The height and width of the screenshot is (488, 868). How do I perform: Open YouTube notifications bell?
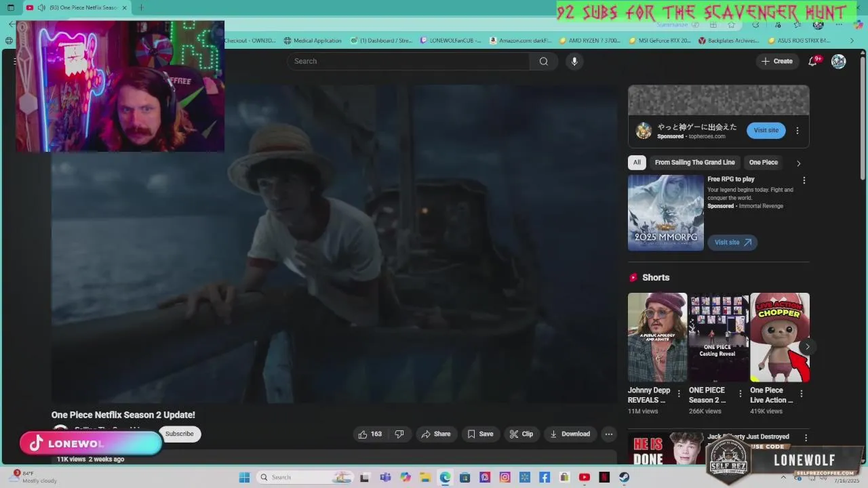pyautogui.click(x=813, y=61)
